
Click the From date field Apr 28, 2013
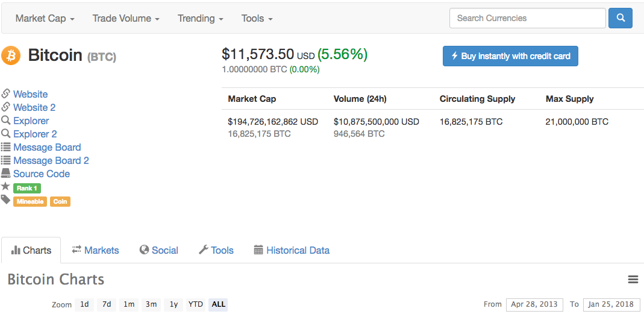tap(534, 304)
